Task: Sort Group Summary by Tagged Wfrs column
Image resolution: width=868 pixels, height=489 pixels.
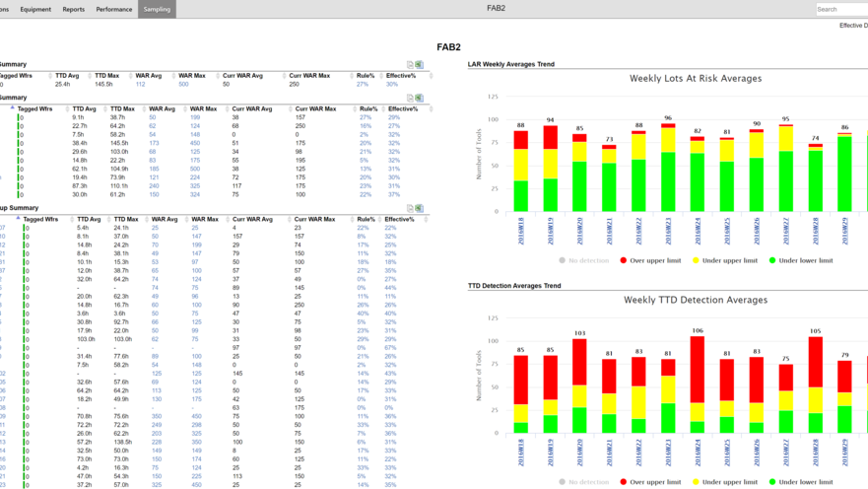Action: coord(40,219)
